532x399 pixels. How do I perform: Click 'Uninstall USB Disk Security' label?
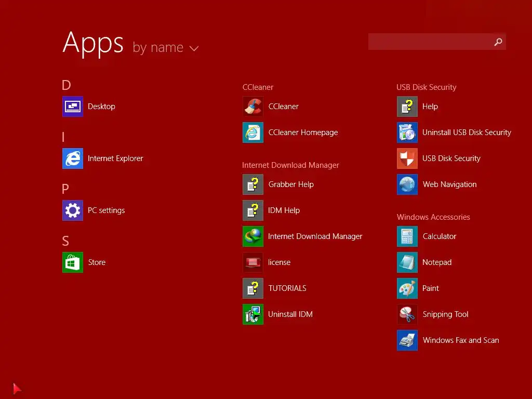(467, 132)
